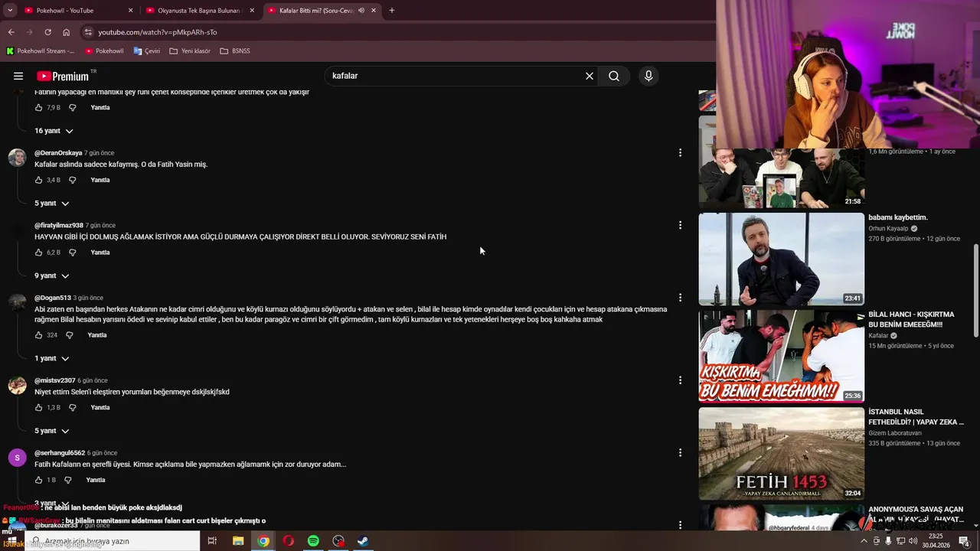Expand 5 yanıt under @mistsv2307
Image resolution: width=980 pixels, height=551 pixels.
[x=51, y=431]
